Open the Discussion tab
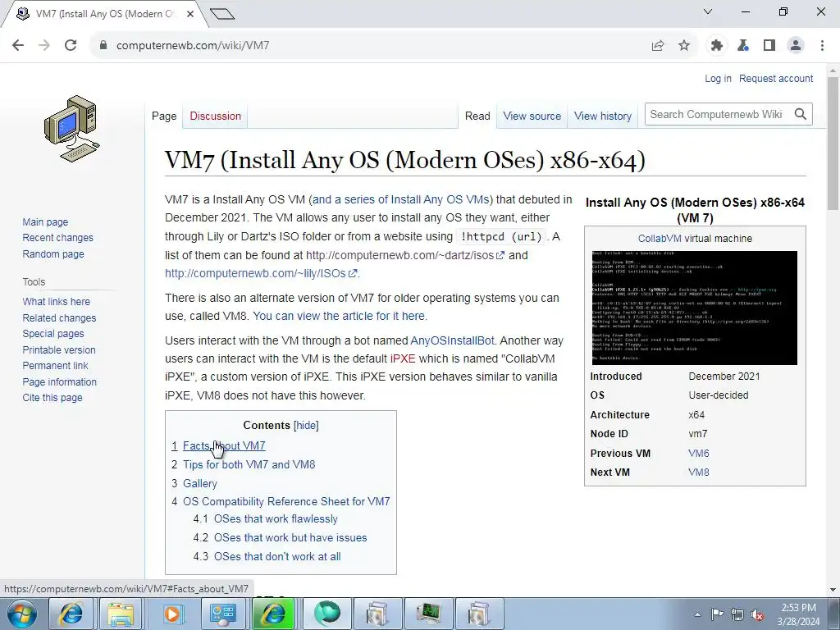This screenshot has height=630, width=840. 216,116
